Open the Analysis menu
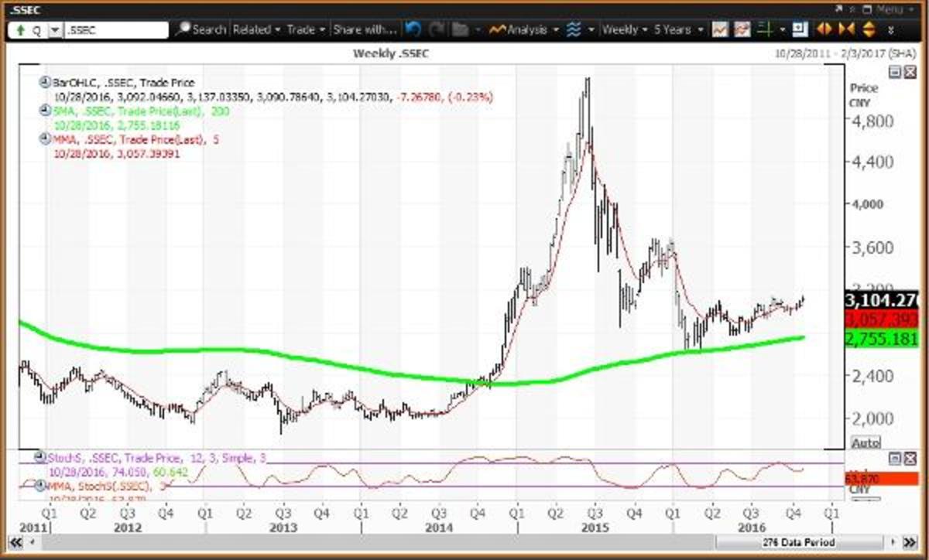This screenshot has height=560, width=929. click(x=523, y=29)
